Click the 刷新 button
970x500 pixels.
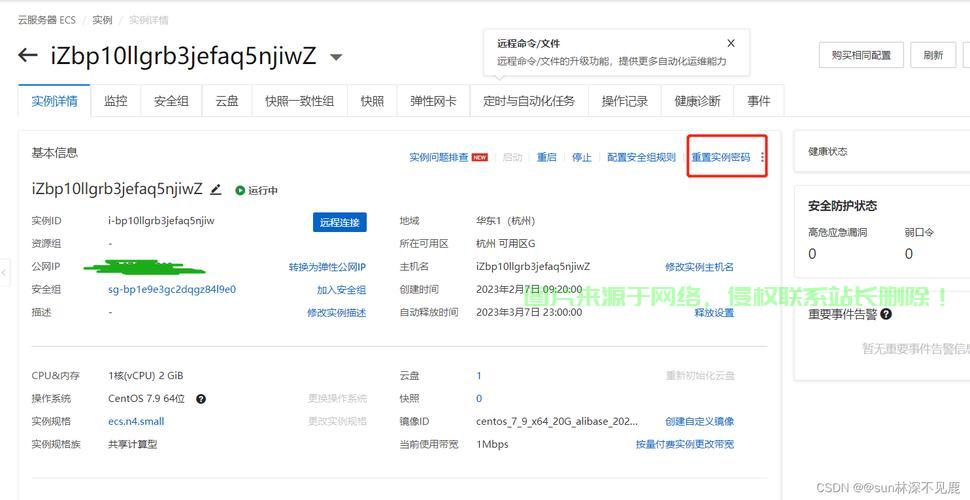(933, 55)
